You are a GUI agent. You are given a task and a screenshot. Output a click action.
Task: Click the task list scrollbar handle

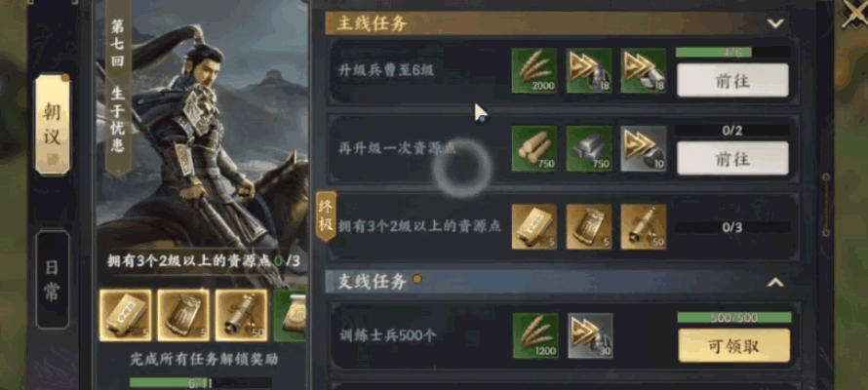[x=826, y=205]
